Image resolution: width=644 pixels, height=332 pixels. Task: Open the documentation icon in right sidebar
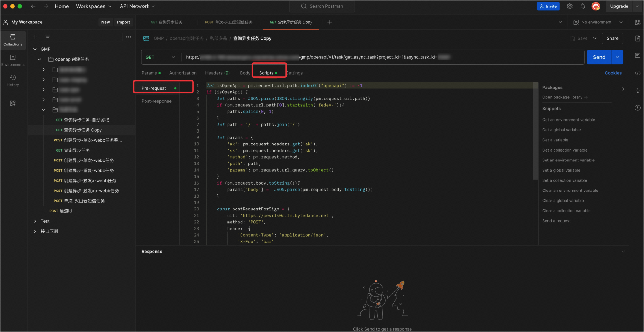click(638, 38)
